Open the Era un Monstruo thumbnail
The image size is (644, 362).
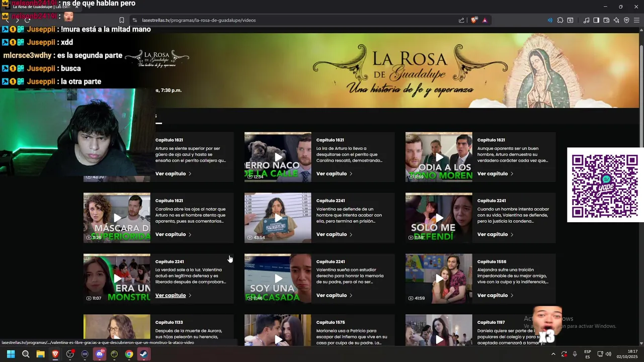pos(117,279)
